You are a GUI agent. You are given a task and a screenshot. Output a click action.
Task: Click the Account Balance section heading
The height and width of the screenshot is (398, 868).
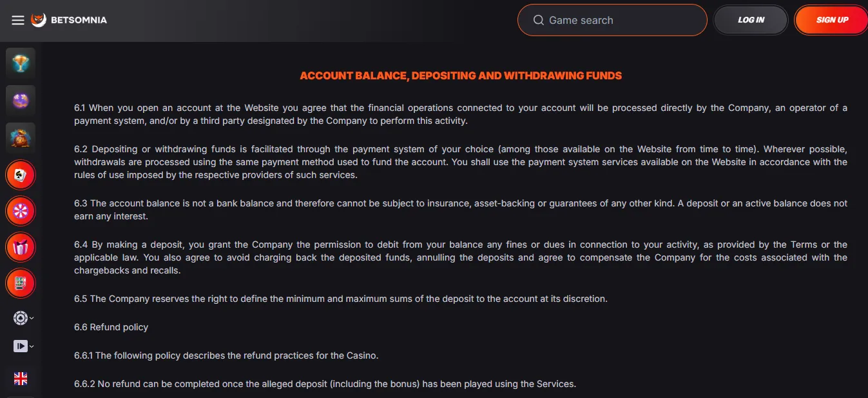coord(461,75)
